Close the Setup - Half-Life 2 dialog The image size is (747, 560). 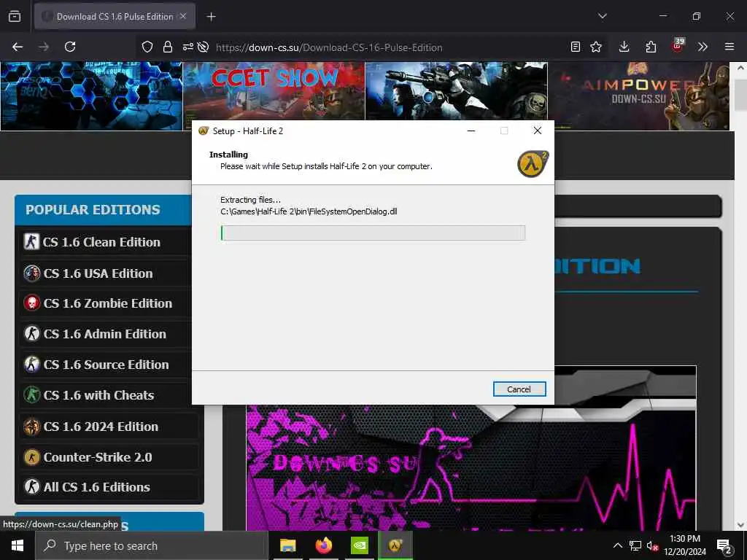click(x=538, y=131)
